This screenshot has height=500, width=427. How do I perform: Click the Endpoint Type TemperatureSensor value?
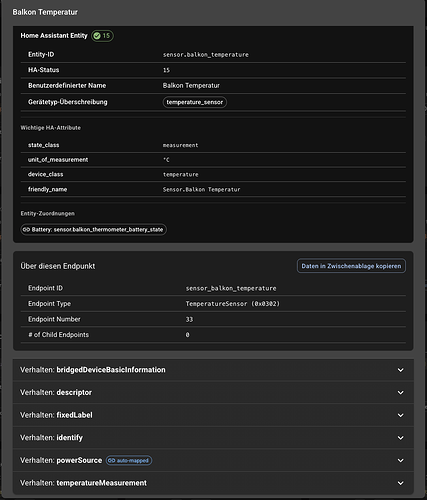tap(233, 304)
